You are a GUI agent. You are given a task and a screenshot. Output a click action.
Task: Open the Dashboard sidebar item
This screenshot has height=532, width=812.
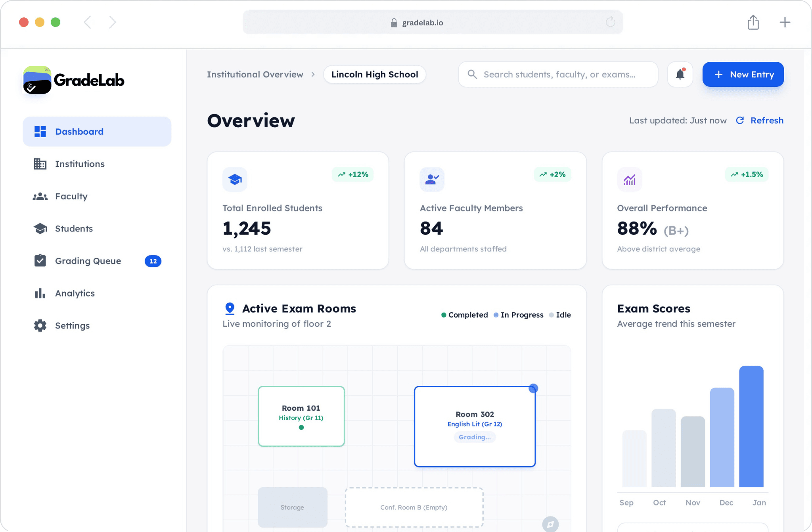(x=97, y=132)
